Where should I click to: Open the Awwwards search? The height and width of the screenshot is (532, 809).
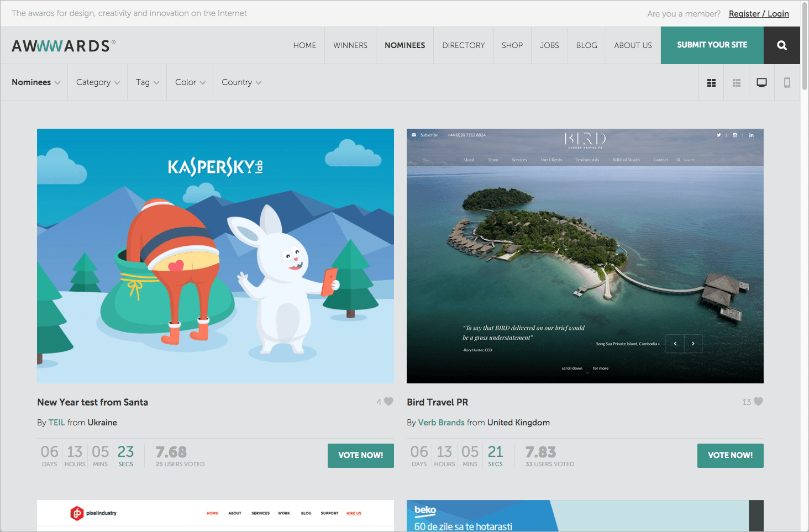pos(781,45)
